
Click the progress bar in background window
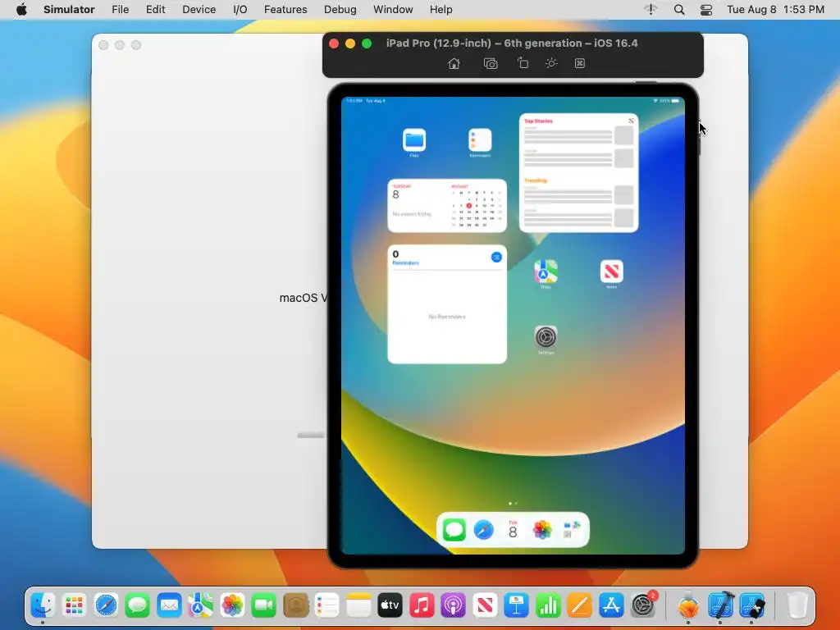point(311,436)
